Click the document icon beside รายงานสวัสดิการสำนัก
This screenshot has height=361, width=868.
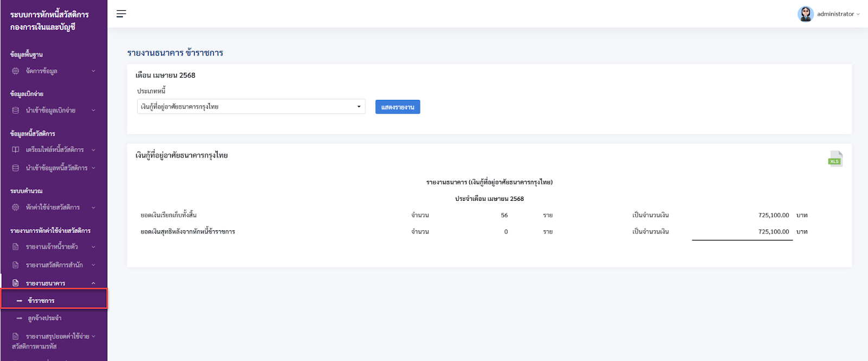16,265
